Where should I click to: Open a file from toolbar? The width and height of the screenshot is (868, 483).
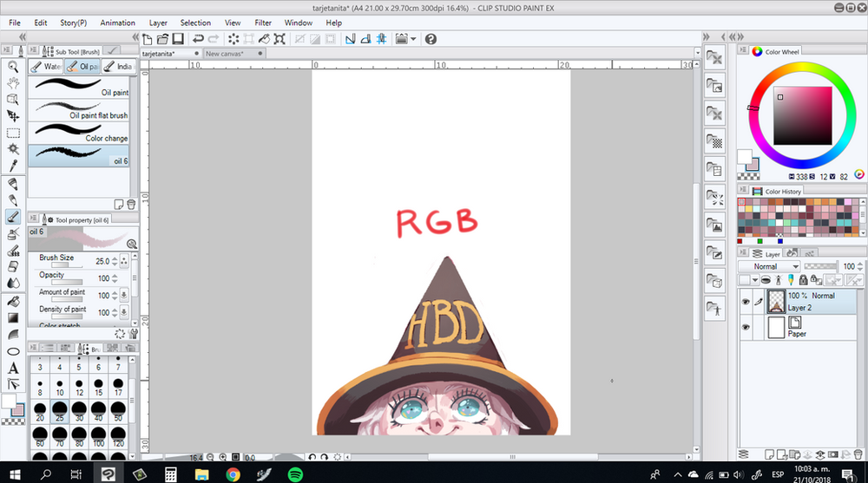click(x=162, y=39)
